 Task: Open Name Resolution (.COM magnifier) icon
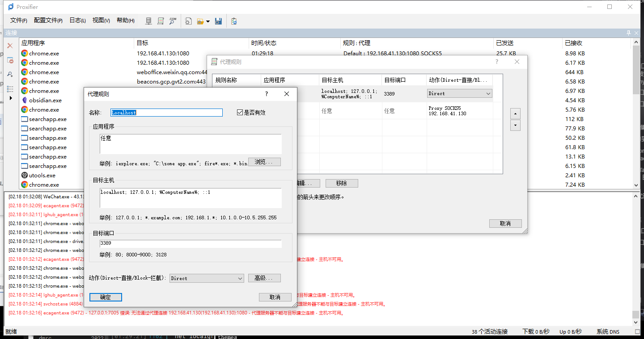coord(173,21)
